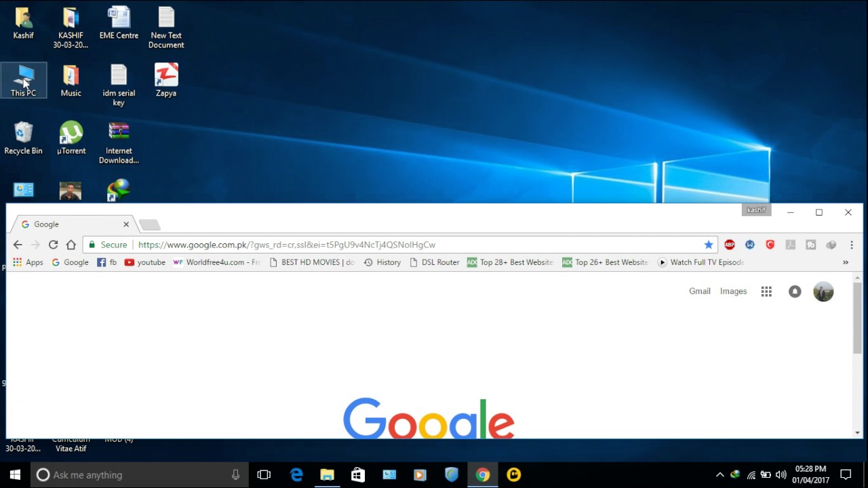Open the Adblock Plus extension icon
The image size is (868, 488).
(730, 245)
